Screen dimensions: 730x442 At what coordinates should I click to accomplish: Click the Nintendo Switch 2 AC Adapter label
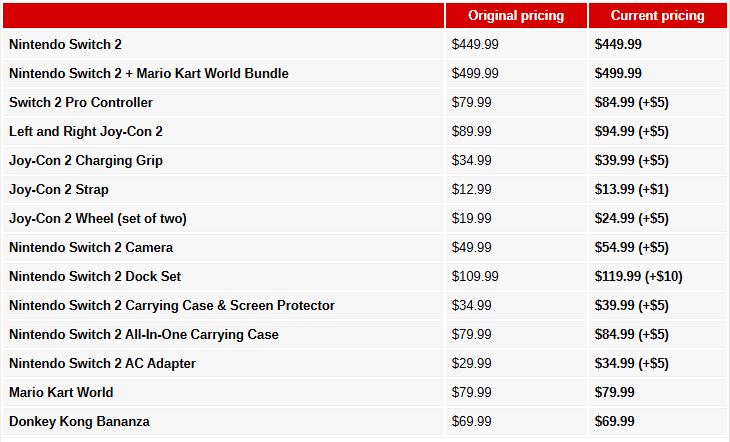coord(102,363)
